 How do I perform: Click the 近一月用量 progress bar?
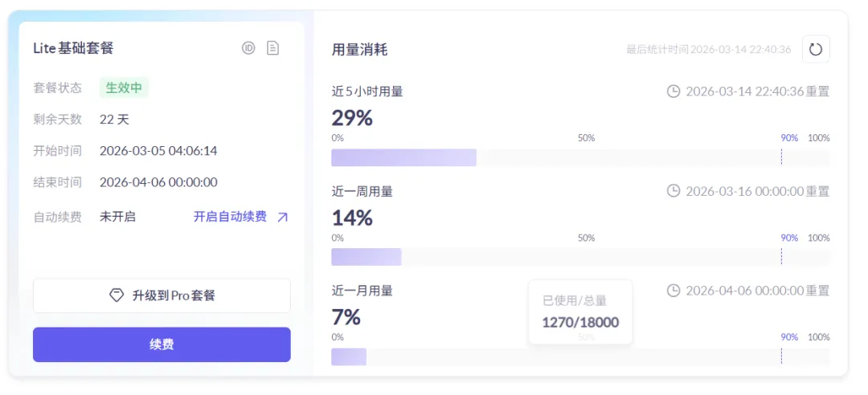point(579,356)
